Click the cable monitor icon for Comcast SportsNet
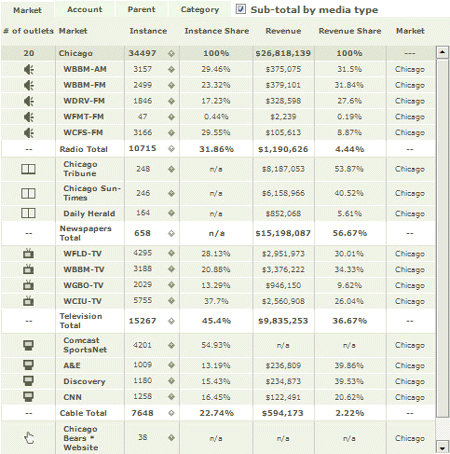The height and width of the screenshot is (454, 450). coord(28,345)
